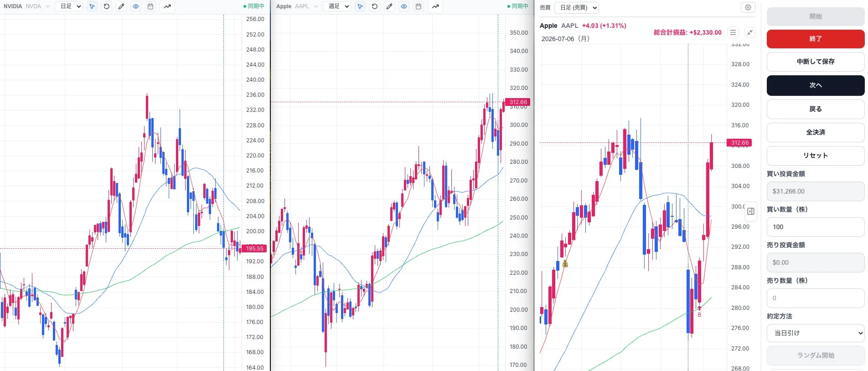868x371 pixels.
Task: Select the cursor tool on NVIDIA chart
Action: (92, 6)
